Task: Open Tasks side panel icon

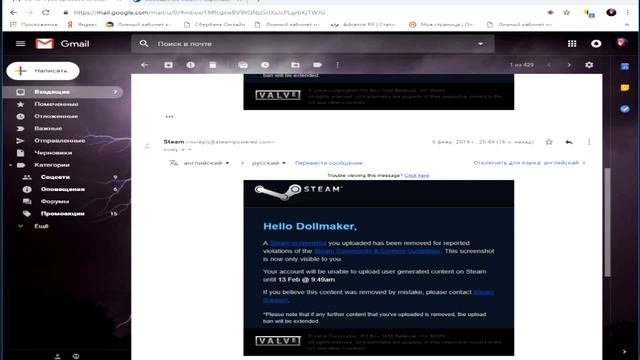Action: (x=624, y=109)
